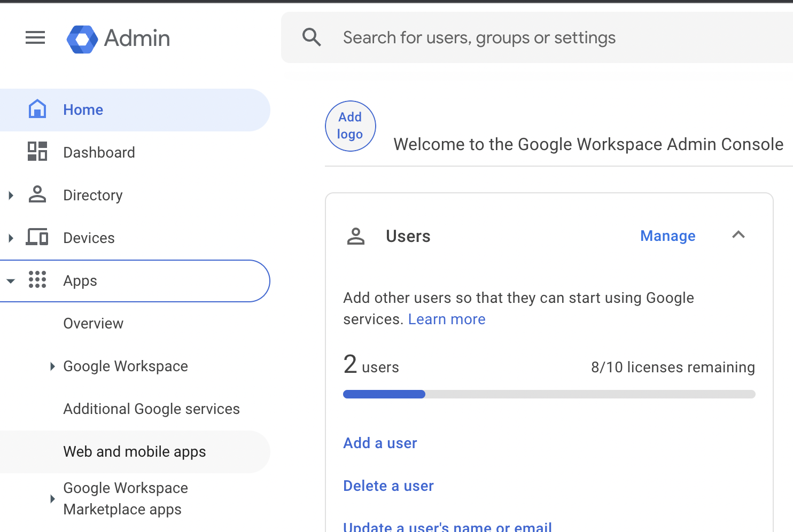This screenshot has width=793, height=532.
Task: Click the search magnifier icon
Action: coord(312,37)
